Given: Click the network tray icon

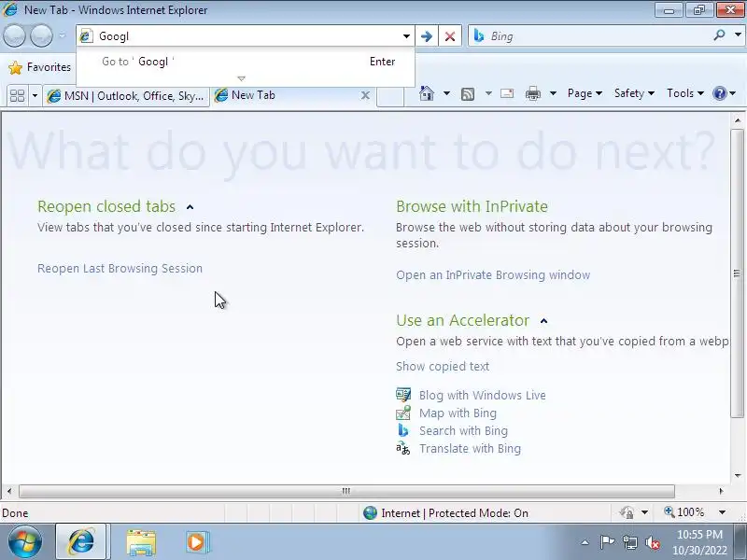Looking at the screenshot, I should pyautogui.click(x=629, y=542).
